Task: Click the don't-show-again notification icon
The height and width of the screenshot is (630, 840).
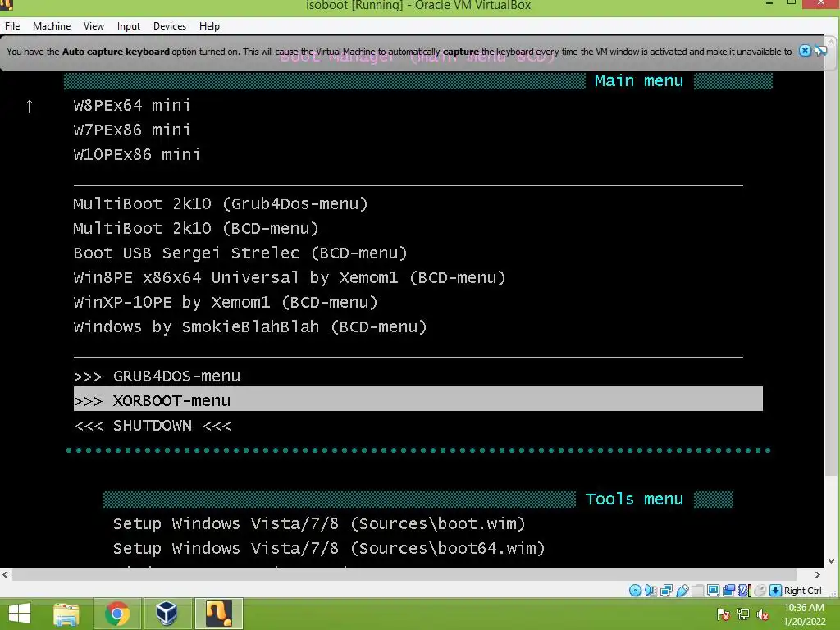Action: [x=820, y=51]
